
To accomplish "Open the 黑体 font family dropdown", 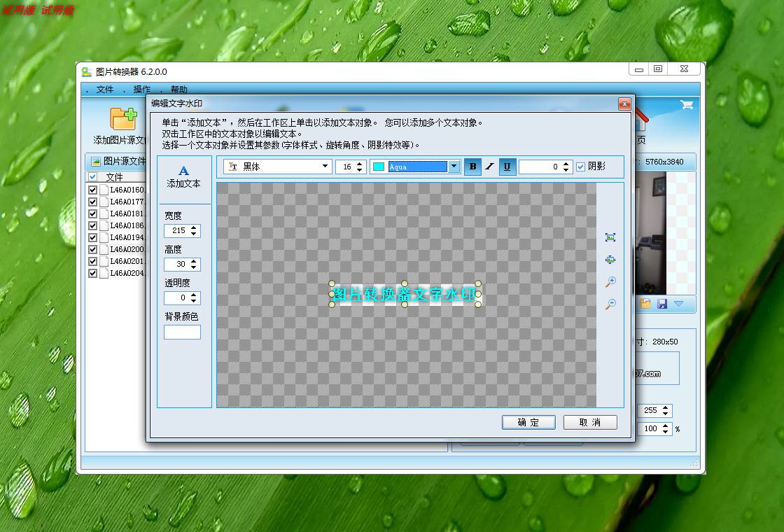I will pyautogui.click(x=325, y=167).
